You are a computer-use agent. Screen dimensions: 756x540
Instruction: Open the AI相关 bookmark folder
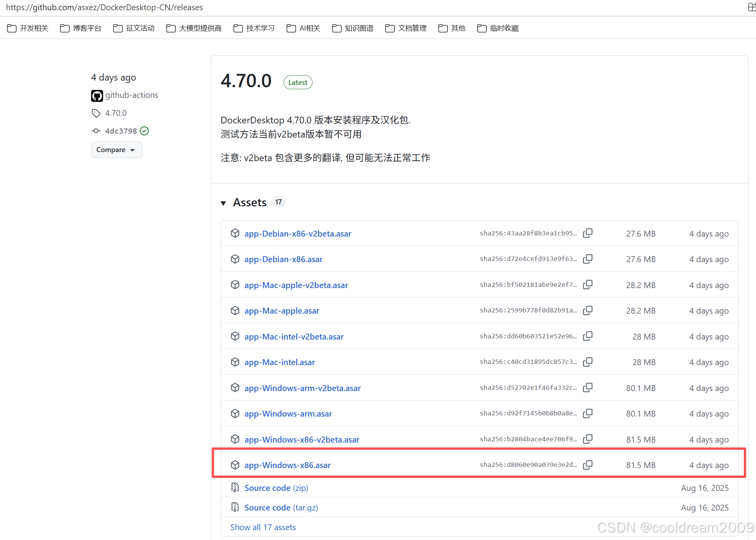point(304,28)
